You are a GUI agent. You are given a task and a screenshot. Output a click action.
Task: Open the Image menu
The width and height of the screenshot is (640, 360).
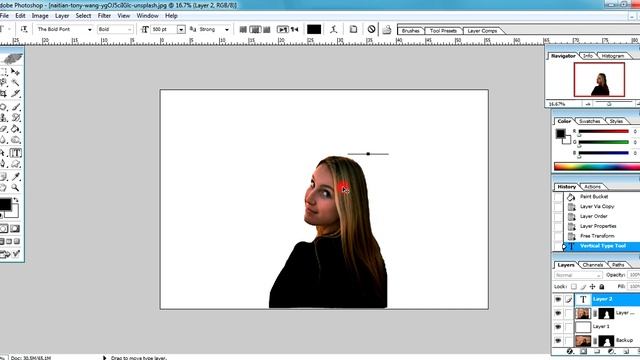(40, 16)
